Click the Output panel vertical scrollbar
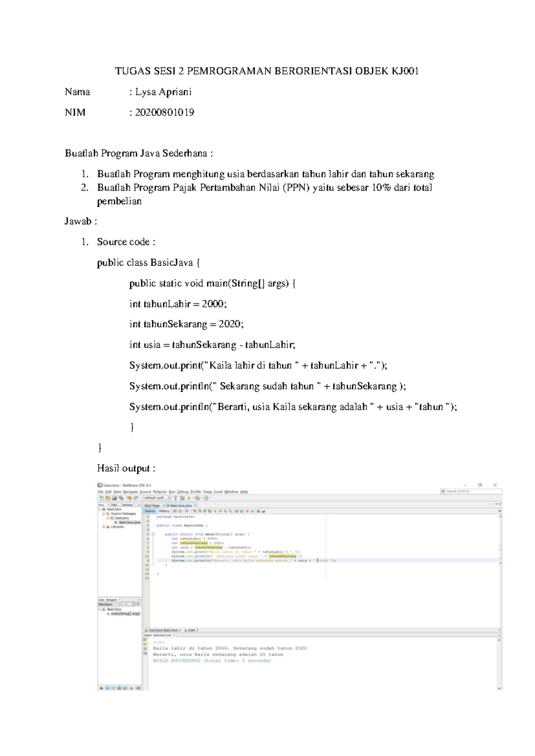Viewport: 535px width, 756px height. pos(499,664)
